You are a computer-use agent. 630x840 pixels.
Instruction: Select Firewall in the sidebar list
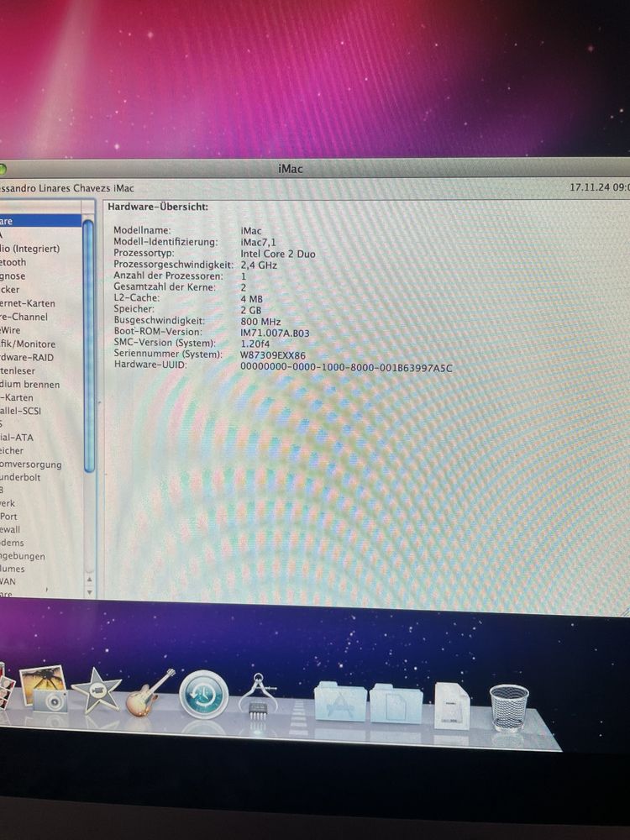coord(10,529)
